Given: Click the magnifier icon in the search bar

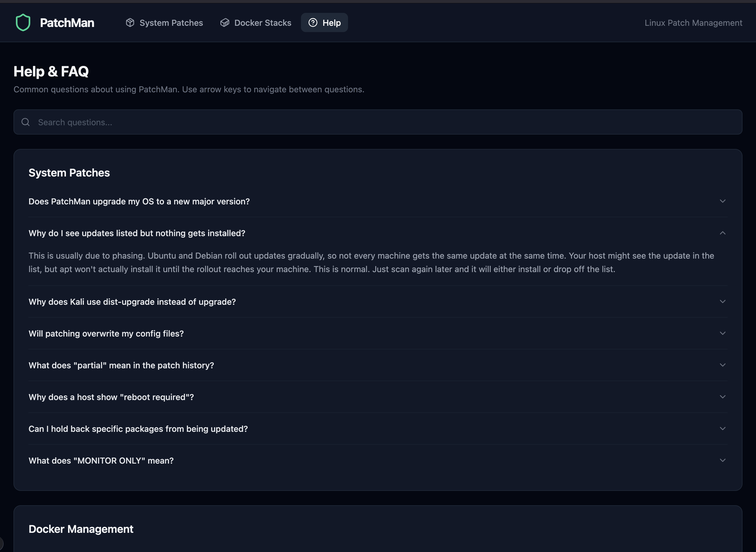Looking at the screenshot, I should coord(25,122).
